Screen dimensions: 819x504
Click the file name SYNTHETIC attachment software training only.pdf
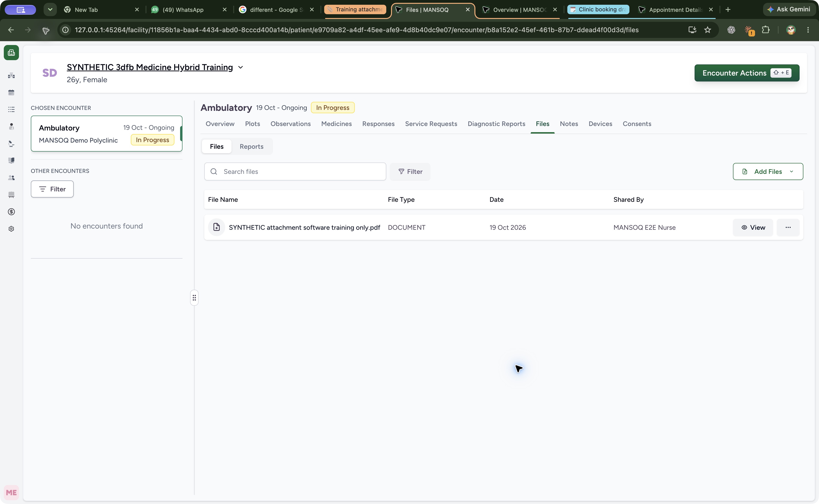point(304,227)
